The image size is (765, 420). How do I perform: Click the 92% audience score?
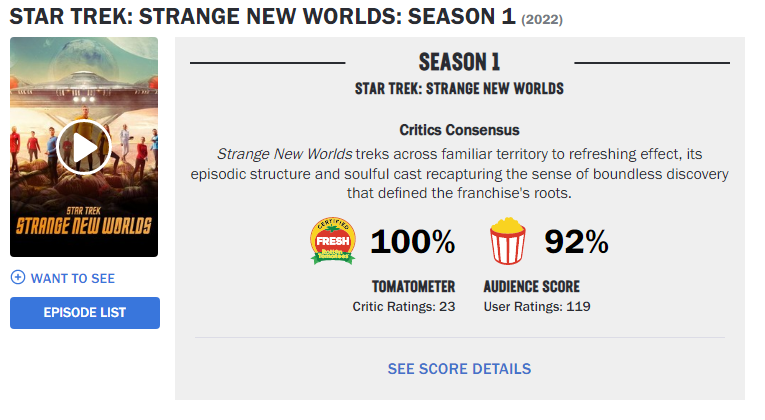(x=577, y=241)
